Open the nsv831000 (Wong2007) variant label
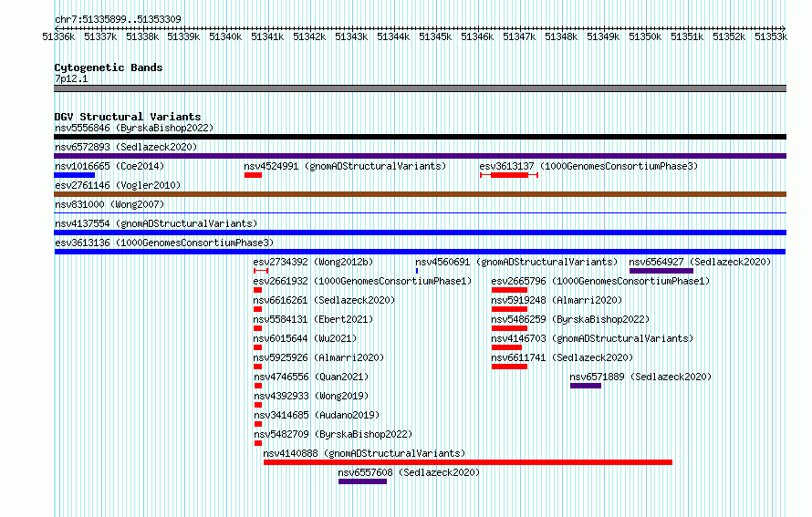 [x=109, y=204]
